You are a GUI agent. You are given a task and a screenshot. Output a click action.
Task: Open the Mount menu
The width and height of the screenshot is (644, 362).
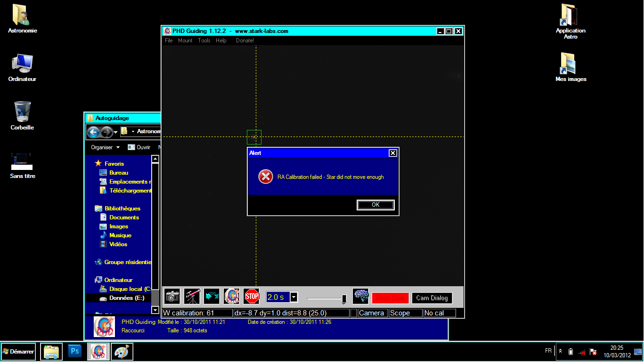point(185,40)
